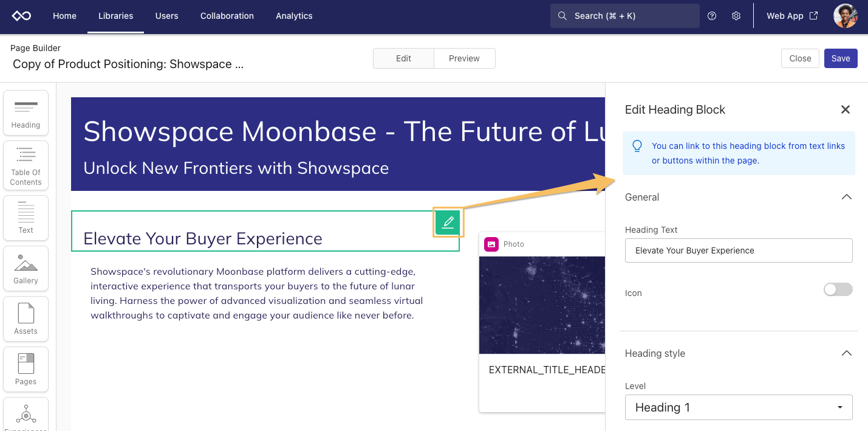The height and width of the screenshot is (431, 868).
Task: Switch to the Preview tab
Action: click(464, 58)
